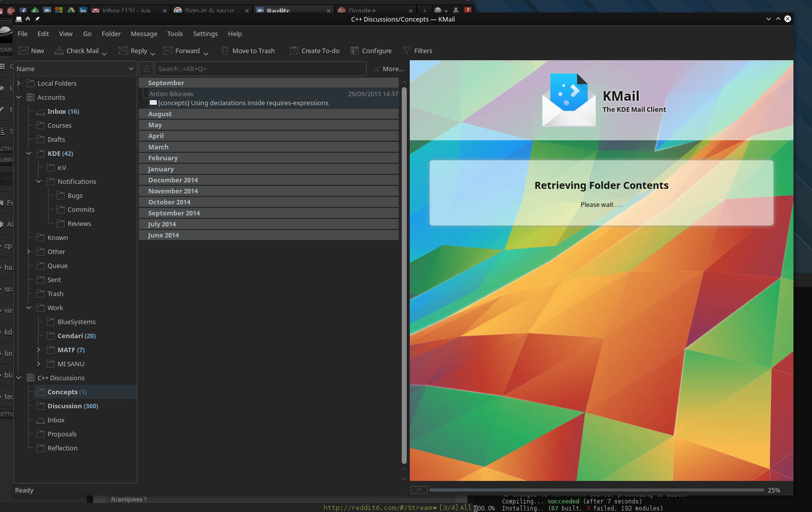
Task: Open the Check Mail dropdown arrow
Action: pos(104,53)
